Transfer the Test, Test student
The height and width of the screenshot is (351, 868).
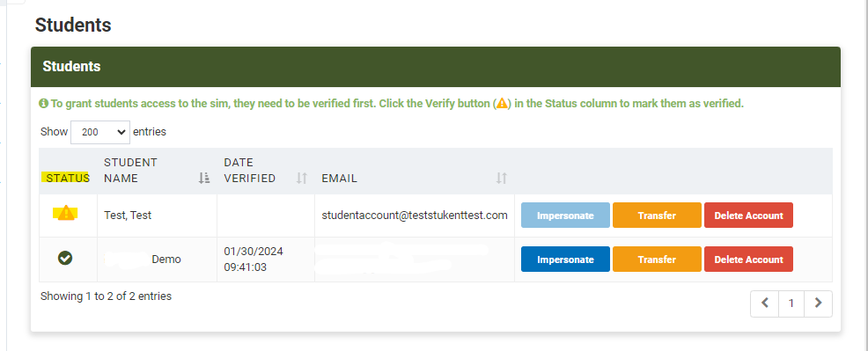(x=657, y=216)
